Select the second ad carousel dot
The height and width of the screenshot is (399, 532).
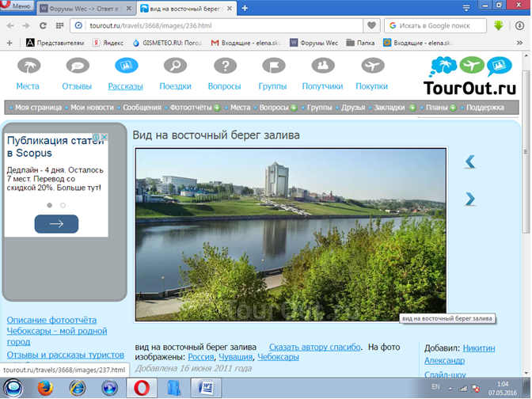(63, 205)
